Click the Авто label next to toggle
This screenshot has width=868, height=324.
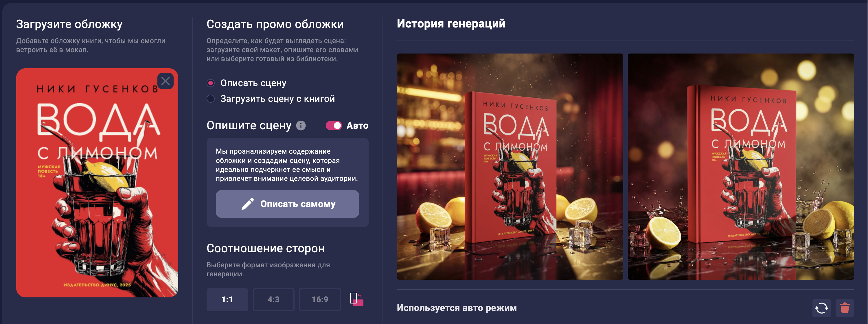coord(357,126)
